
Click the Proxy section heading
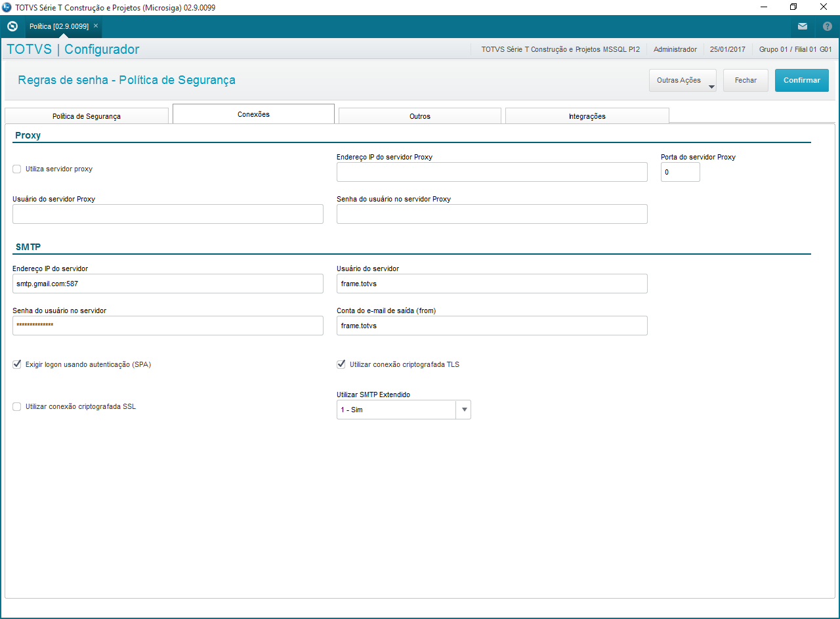pos(28,135)
